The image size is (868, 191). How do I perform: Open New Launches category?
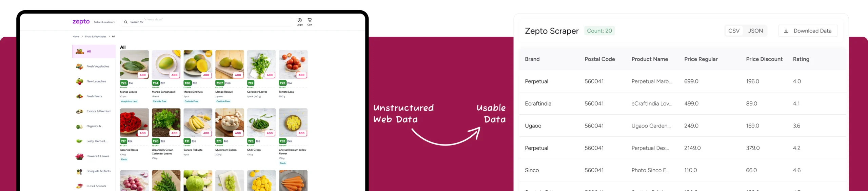pyautogui.click(x=96, y=81)
